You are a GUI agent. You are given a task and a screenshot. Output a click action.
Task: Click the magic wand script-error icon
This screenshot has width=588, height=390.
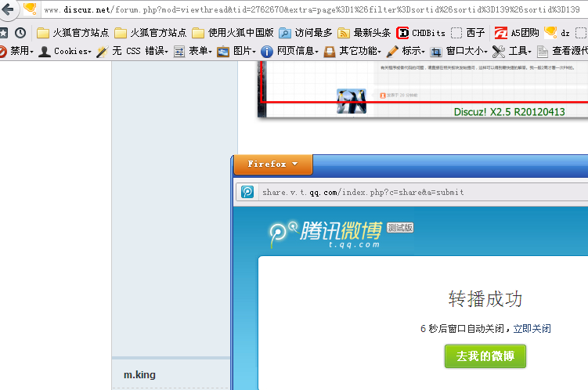[102, 51]
